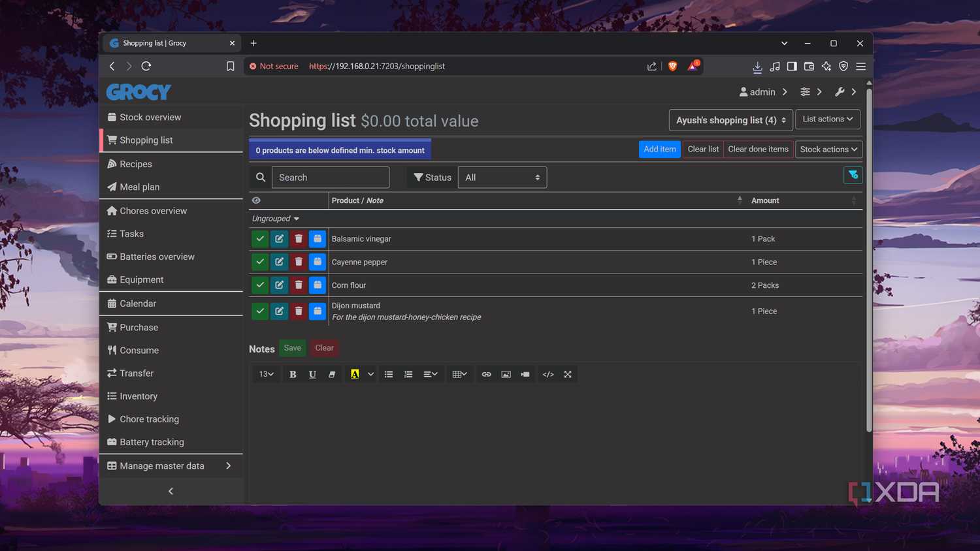This screenshot has height=551, width=980.
Task: Open font size dropdown in notes
Action: tap(267, 374)
